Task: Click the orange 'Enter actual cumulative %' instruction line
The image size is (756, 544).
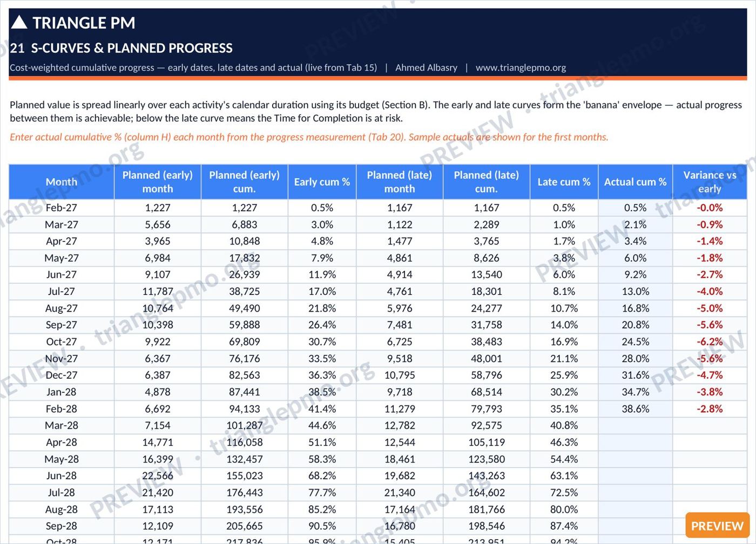Action: coord(309,137)
